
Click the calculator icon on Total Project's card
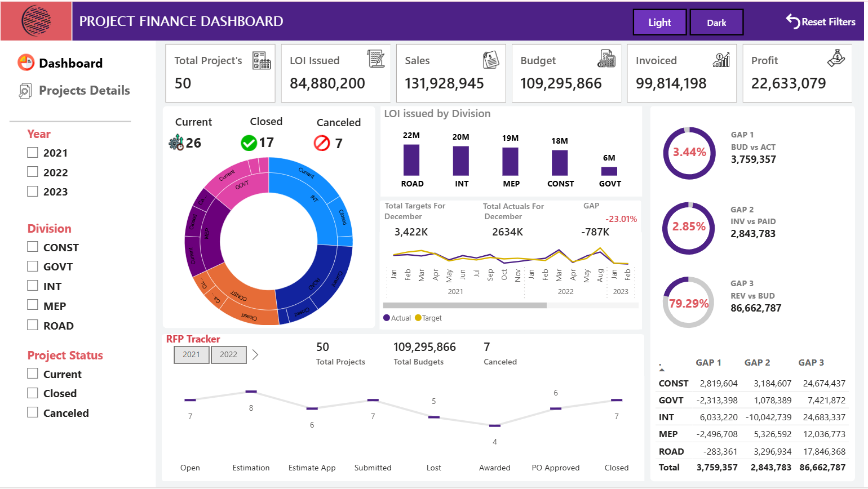(262, 59)
